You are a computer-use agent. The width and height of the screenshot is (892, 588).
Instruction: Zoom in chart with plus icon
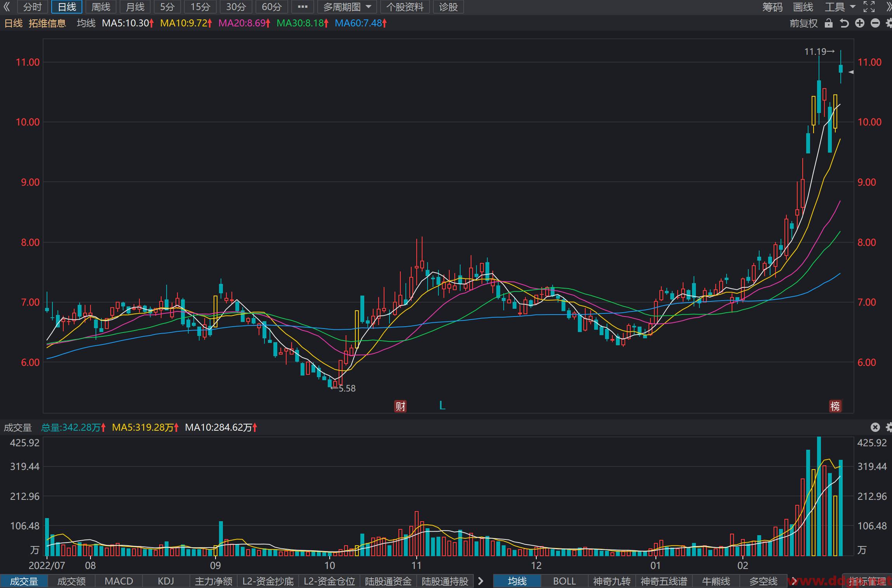[860, 23]
